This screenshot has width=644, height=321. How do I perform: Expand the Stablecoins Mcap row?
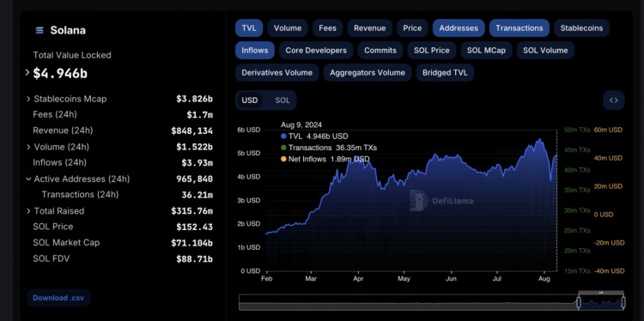[28, 99]
